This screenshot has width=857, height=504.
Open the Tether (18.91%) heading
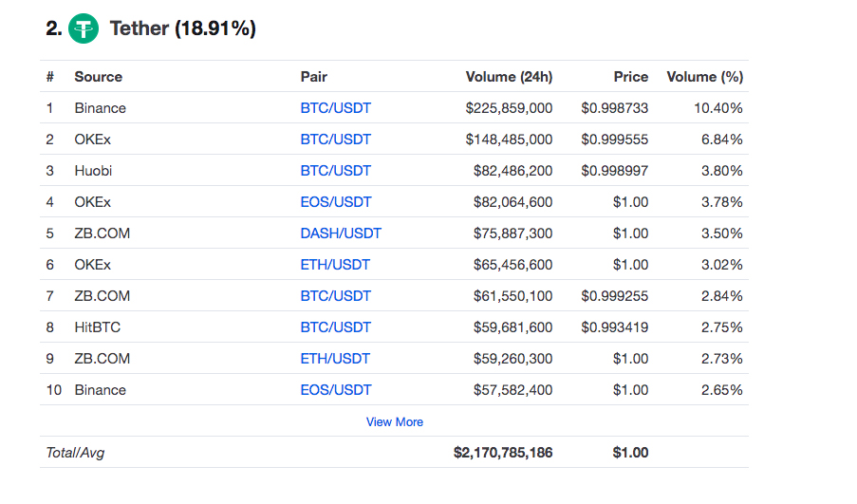tap(183, 28)
